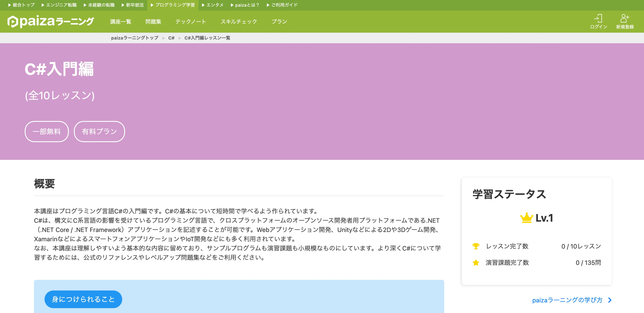Open ご利用ガイド in top bar

click(x=282, y=5)
